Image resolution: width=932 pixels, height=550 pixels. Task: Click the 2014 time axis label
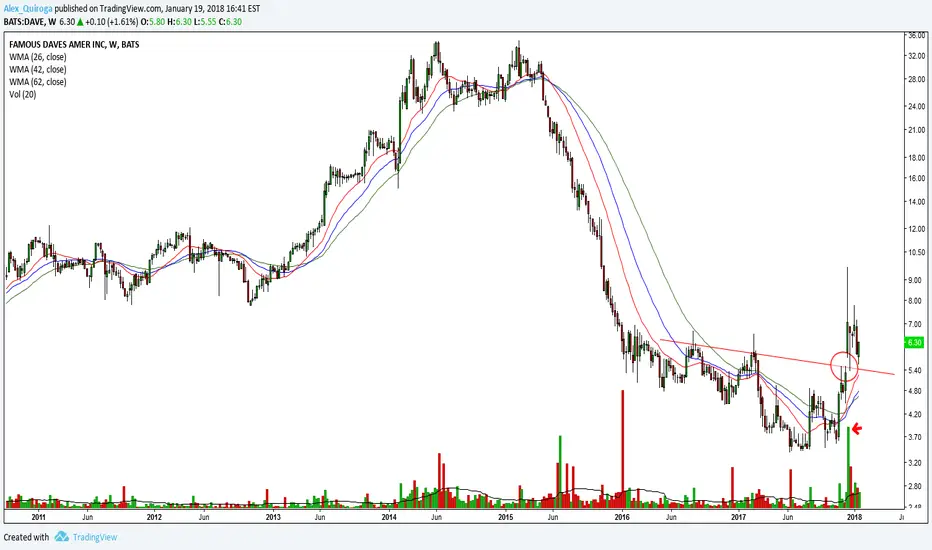(x=389, y=517)
